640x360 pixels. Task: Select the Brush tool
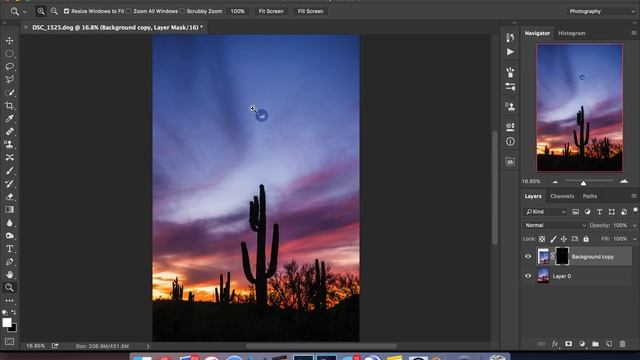(9, 171)
